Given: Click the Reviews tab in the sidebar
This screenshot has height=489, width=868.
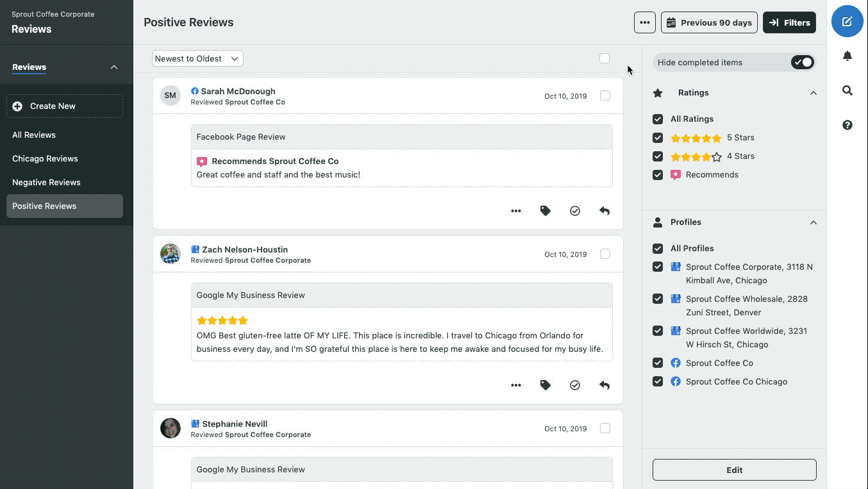Looking at the screenshot, I should pos(29,67).
